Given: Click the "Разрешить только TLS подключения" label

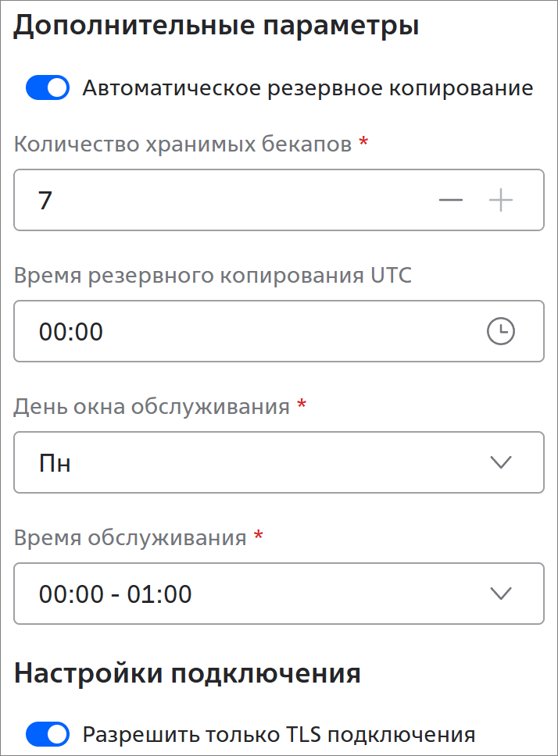Looking at the screenshot, I should [x=279, y=734].
